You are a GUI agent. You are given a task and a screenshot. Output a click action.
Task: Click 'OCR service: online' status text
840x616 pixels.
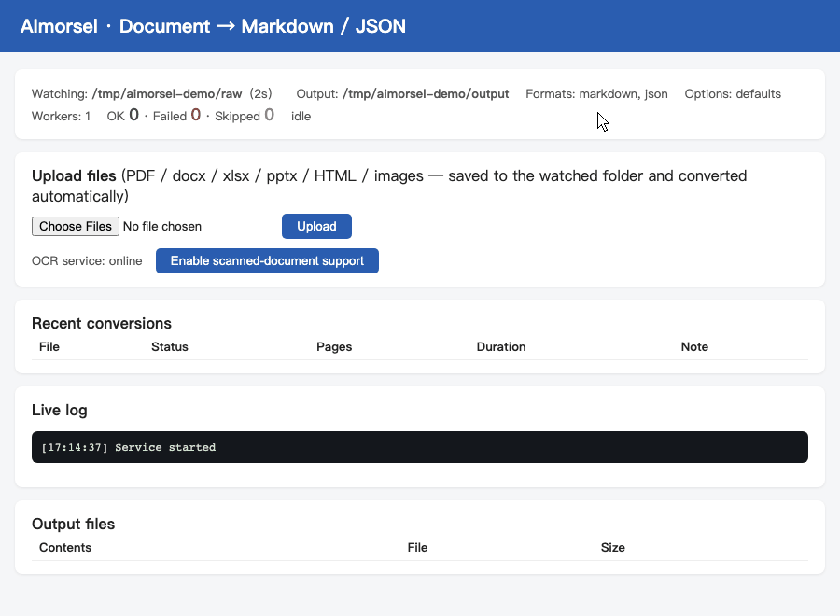tap(87, 260)
